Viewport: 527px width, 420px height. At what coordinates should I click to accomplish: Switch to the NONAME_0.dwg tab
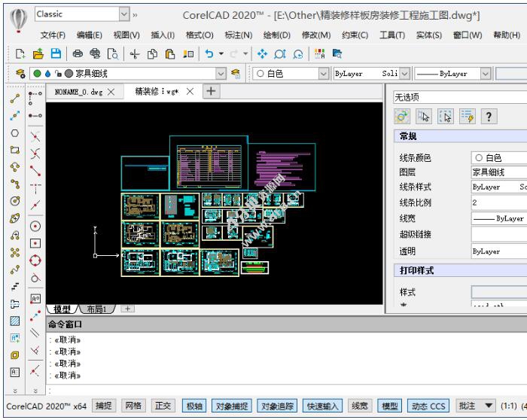coord(78,92)
